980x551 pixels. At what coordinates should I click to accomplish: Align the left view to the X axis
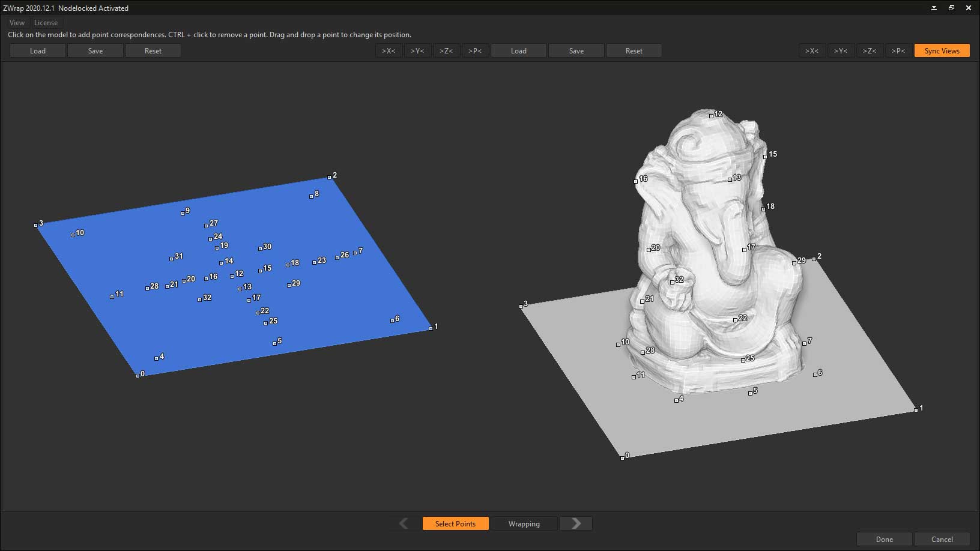[x=389, y=51]
